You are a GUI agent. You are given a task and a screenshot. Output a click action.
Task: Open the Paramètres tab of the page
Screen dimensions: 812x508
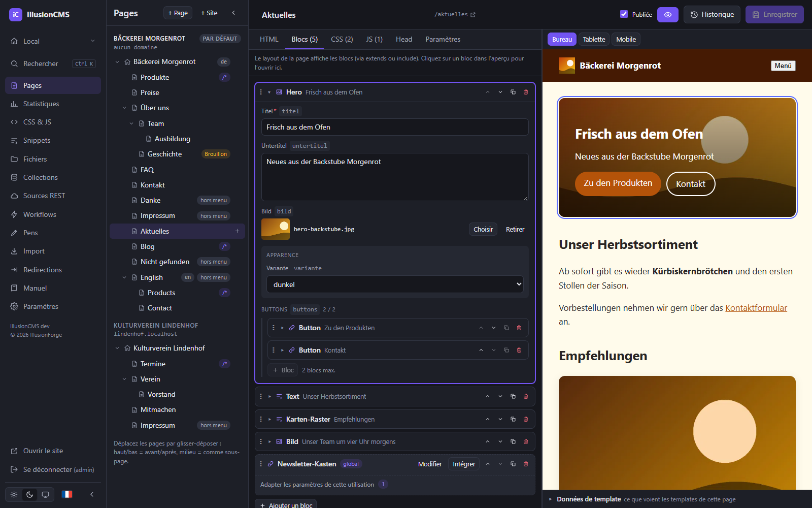(x=443, y=39)
